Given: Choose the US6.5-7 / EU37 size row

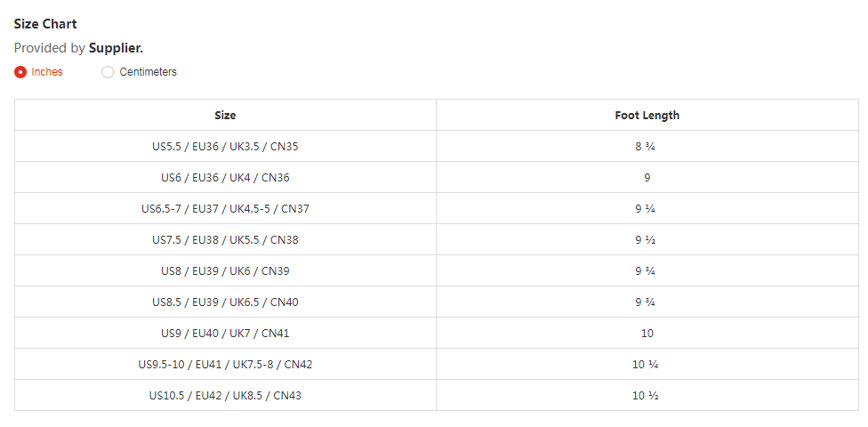Looking at the screenshot, I should click(225, 209).
